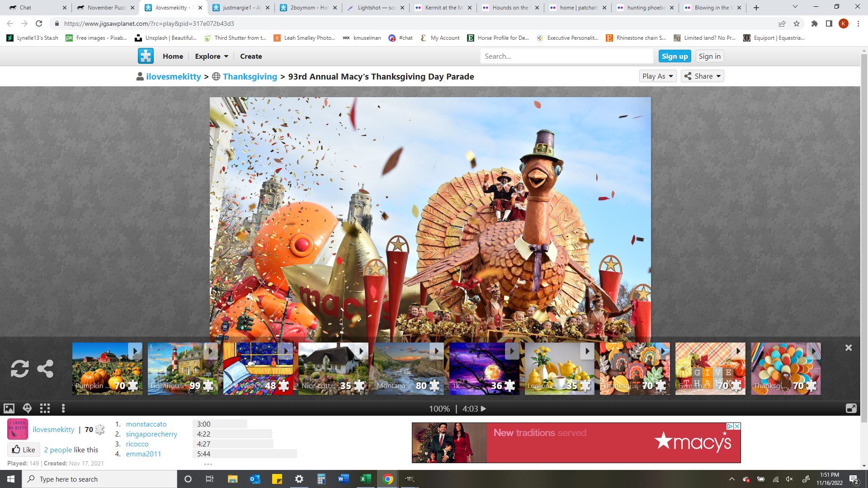Switch to the Chat browser tab
Screen dimensions: 868x488
[x=37, y=8]
